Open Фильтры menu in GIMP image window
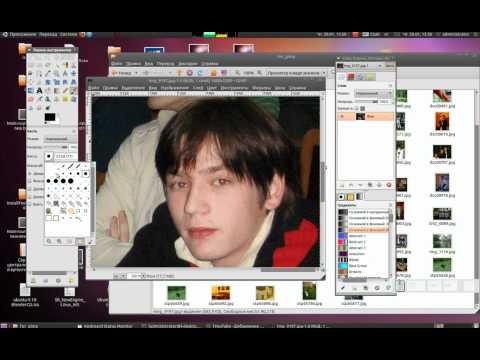Screen dimensions: 480x360 click(x=261, y=88)
